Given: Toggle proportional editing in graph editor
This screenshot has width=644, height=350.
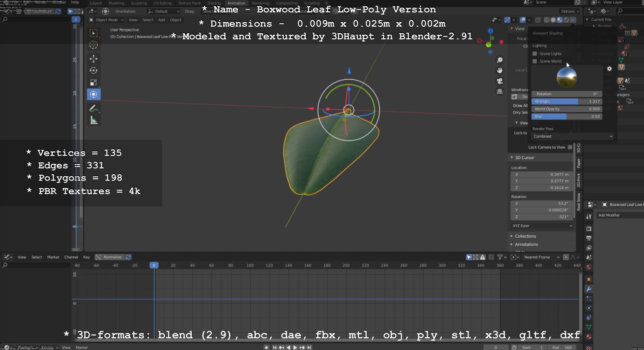Looking at the screenshot, I should (x=566, y=257).
